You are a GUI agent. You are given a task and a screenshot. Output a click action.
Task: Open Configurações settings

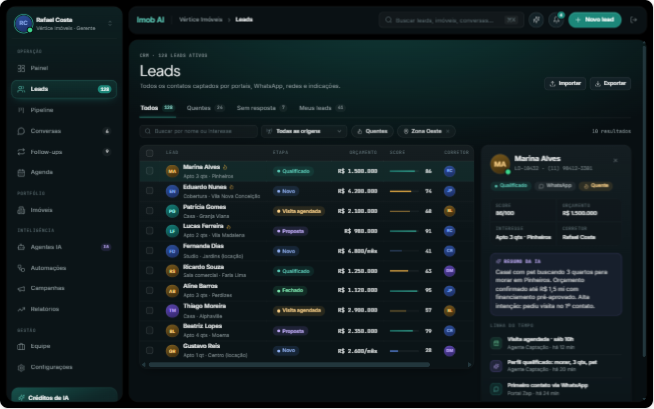pyautogui.click(x=64, y=367)
